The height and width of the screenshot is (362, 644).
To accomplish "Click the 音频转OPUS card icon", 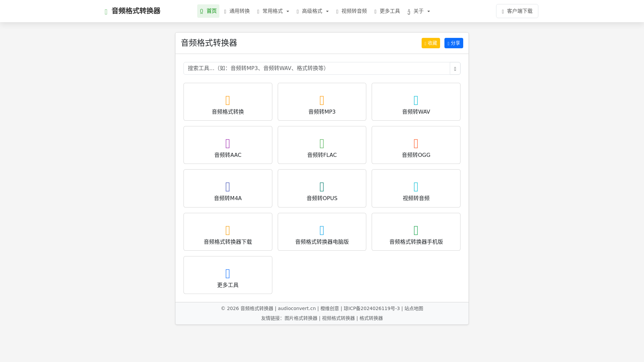I will [322, 187].
